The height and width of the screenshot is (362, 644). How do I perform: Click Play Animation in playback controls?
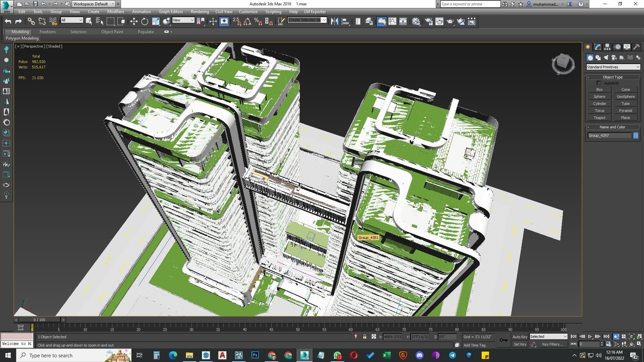point(590,337)
